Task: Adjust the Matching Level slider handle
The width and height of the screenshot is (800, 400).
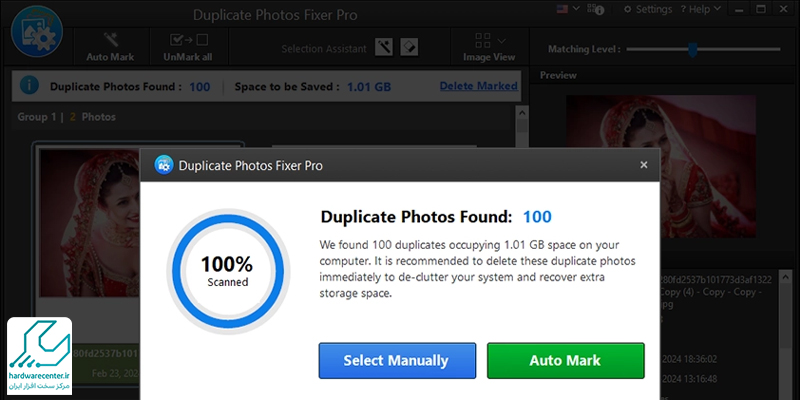Action: [692, 49]
